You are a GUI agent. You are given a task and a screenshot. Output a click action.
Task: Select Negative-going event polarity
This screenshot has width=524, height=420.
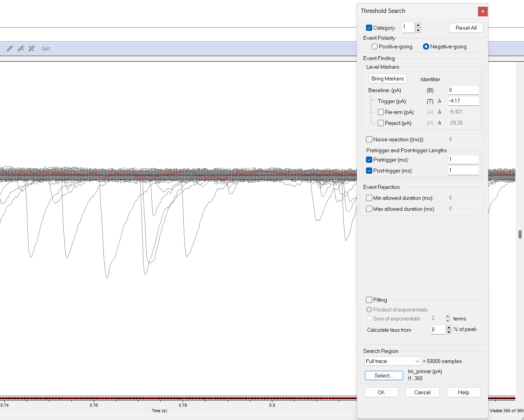[426, 46]
